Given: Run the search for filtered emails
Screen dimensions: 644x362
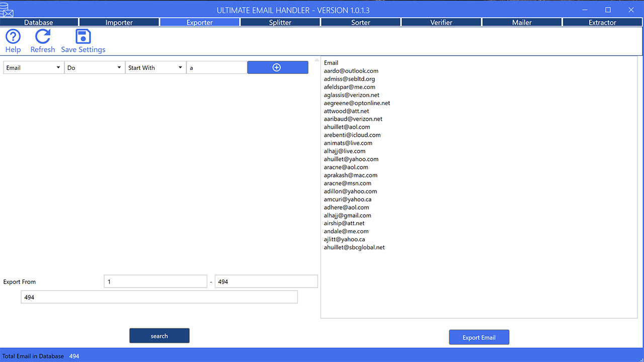Looking at the screenshot, I should pos(159,335).
